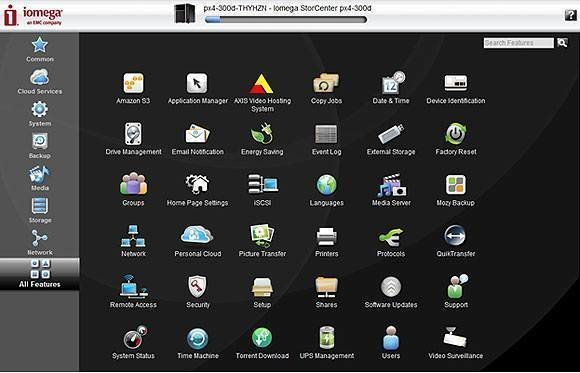Click in the Search Features field
This screenshot has height=373, width=580.
click(519, 43)
